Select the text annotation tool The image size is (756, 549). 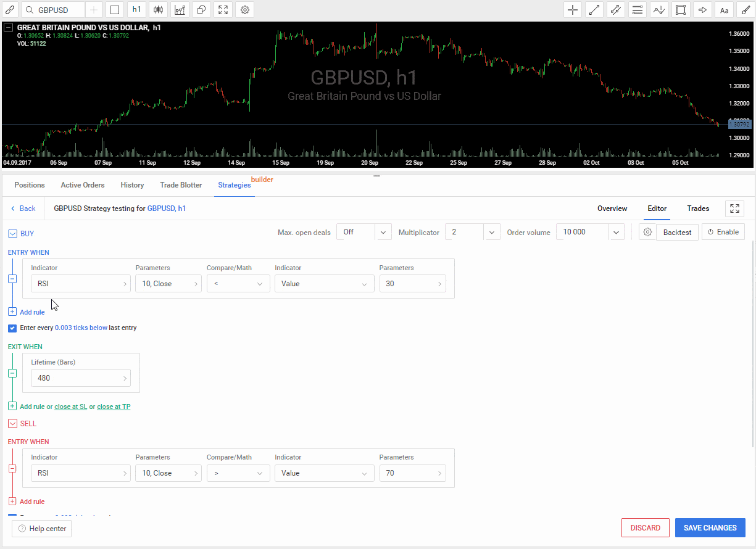point(724,10)
